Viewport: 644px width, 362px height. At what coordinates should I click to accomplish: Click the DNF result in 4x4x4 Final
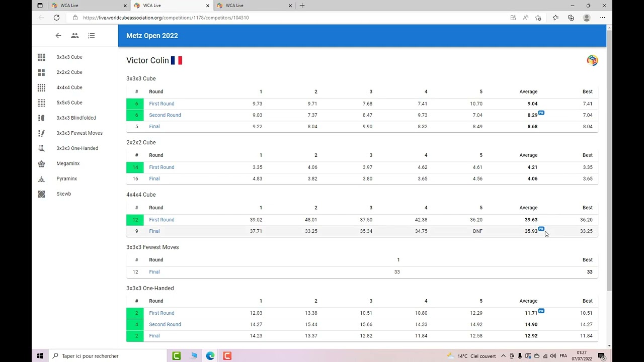[477, 231]
